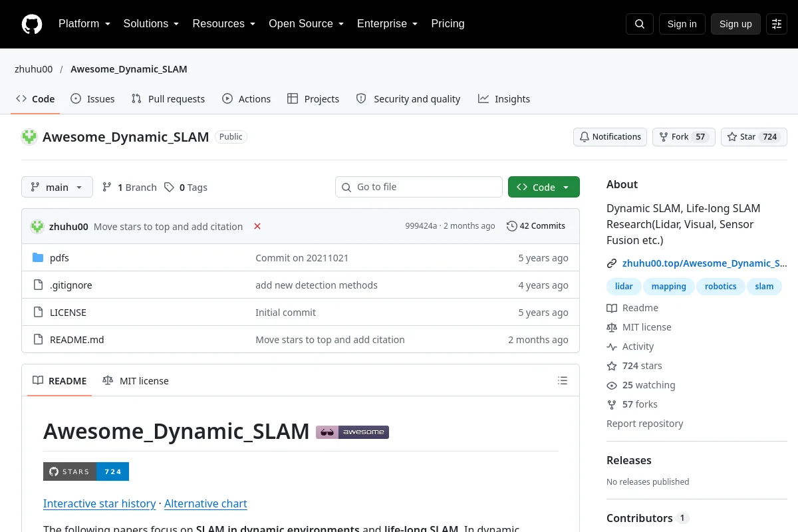Switch to the Projects tab
The image size is (798, 532).
(313, 99)
